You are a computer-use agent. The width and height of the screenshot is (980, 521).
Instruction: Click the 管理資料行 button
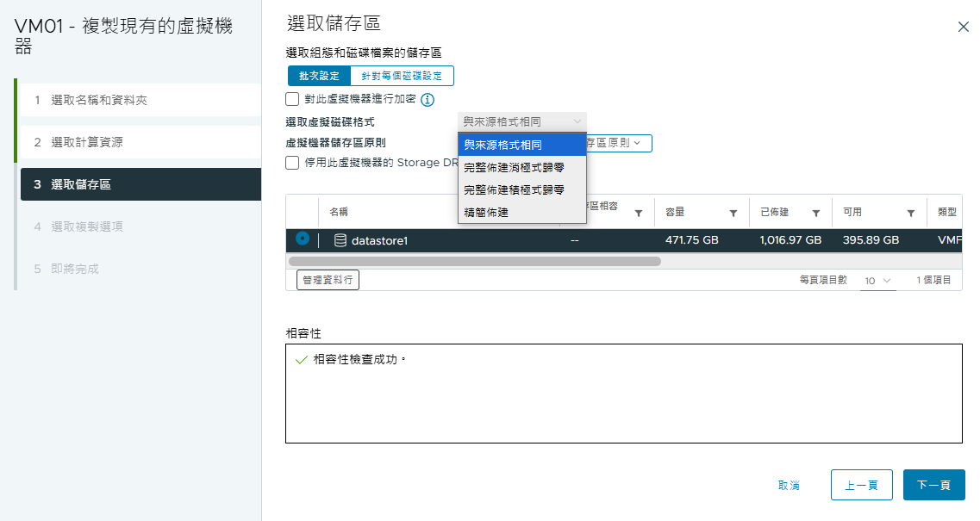[328, 280]
